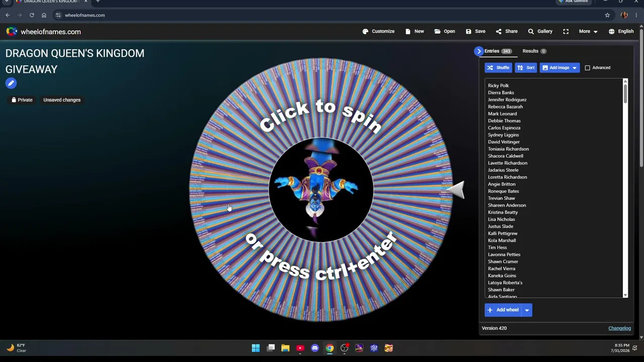Spin the wheel by clicking its center image
Viewport: 644px width, 362px height.
click(321, 190)
